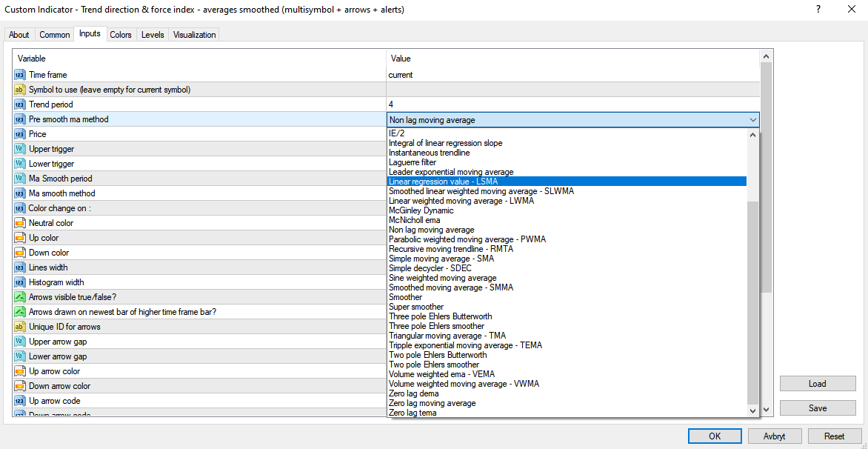868x449 pixels.
Task: Collapse the Pre smooth ma method dropdown
Action: pyautogui.click(x=752, y=120)
